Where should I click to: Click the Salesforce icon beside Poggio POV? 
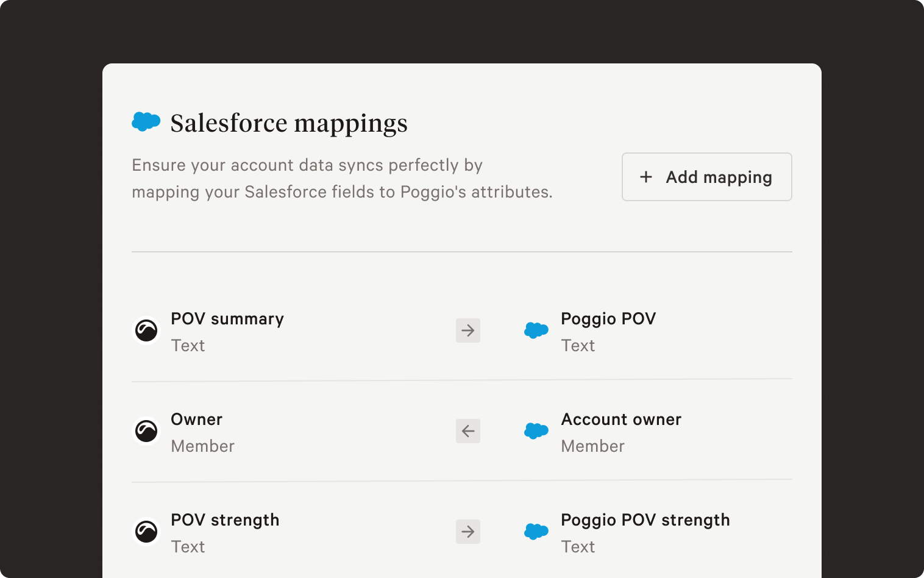[x=536, y=330]
